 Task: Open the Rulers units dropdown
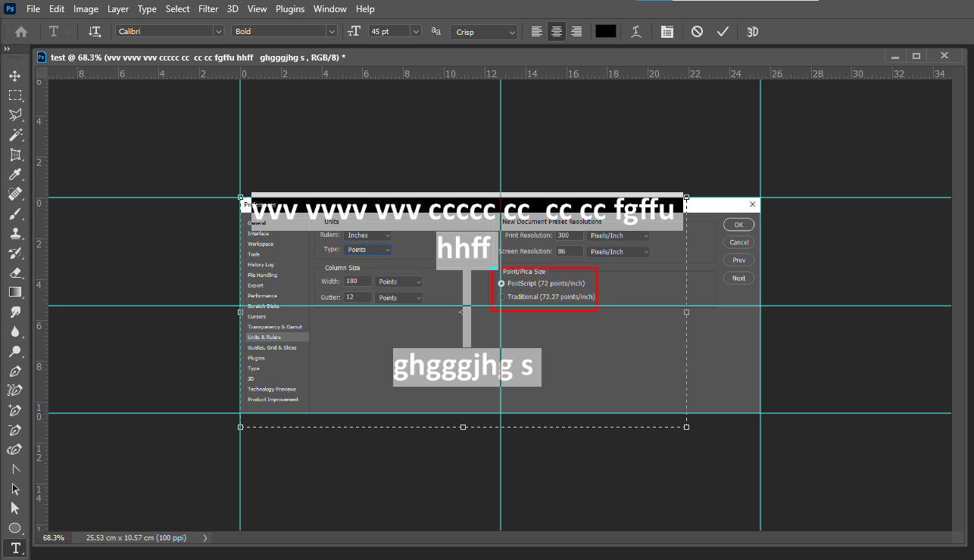pyautogui.click(x=367, y=235)
